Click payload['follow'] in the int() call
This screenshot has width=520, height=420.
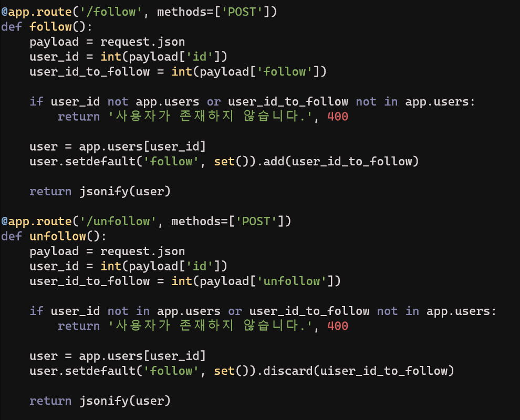(259, 71)
